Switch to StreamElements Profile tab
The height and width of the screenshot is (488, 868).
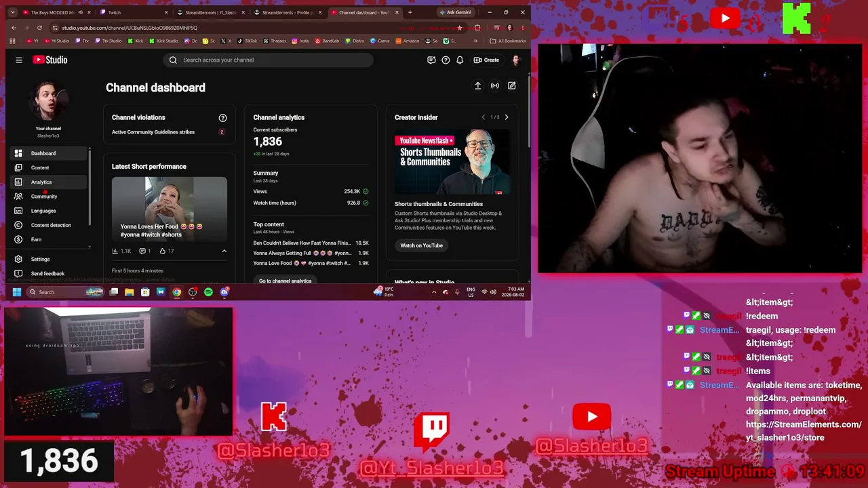(x=288, y=12)
